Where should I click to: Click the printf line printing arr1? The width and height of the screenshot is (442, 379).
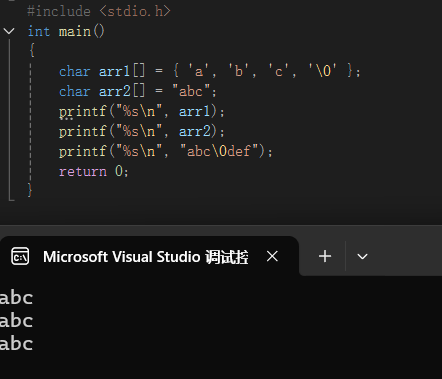(142, 111)
